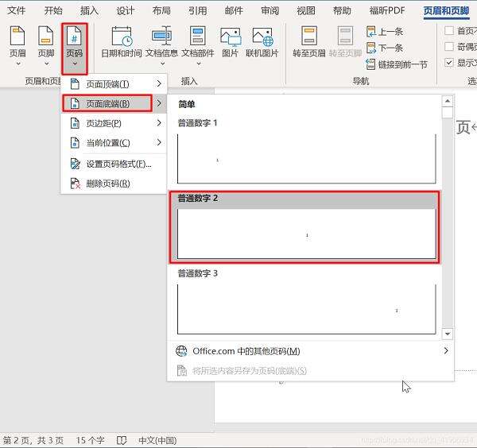The height and width of the screenshot is (448, 477).
Task: Click the 图片 (Picture) icon
Action: tap(230, 44)
